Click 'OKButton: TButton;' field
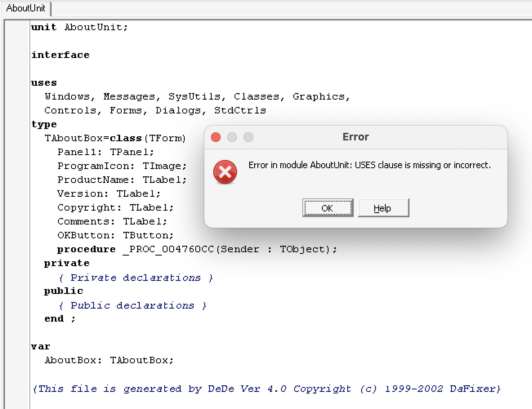 (116, 236)
